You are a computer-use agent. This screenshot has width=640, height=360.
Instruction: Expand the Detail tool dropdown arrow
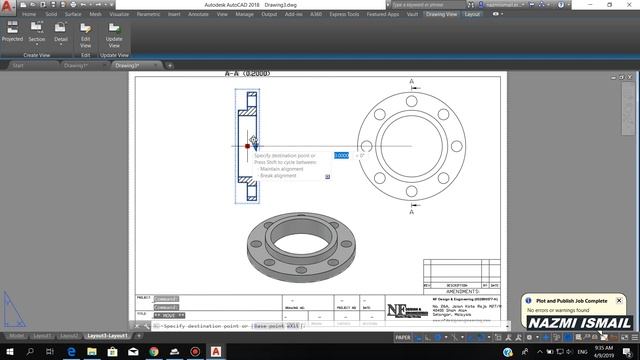[60, 44]
